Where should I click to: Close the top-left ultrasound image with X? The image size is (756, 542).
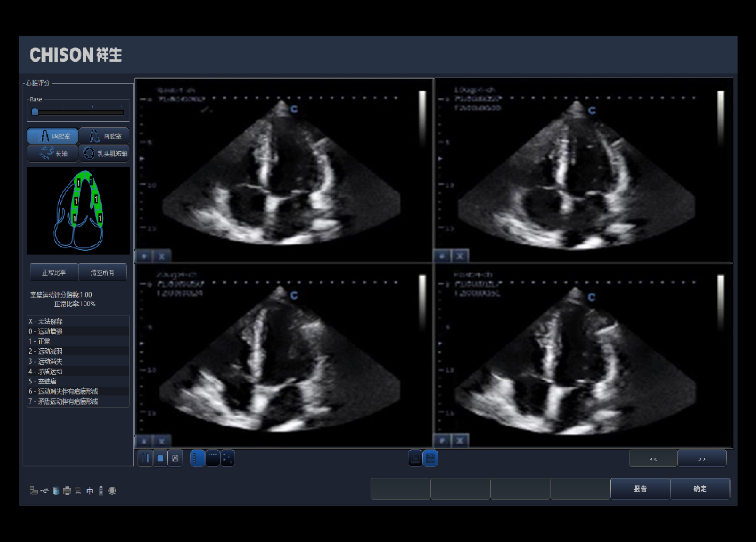[x=162, y=256]
